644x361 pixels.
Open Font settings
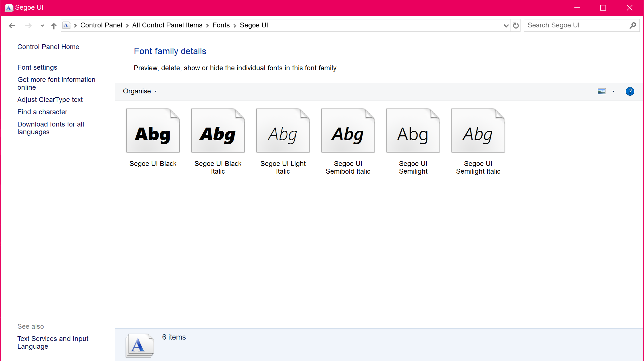click(x=37, y=67)
